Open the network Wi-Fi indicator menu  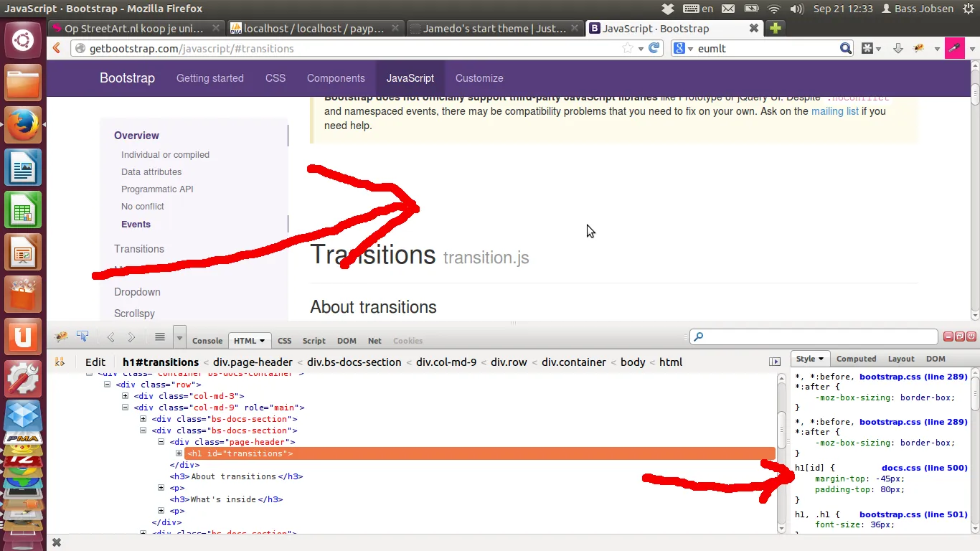tap(773, 9)
